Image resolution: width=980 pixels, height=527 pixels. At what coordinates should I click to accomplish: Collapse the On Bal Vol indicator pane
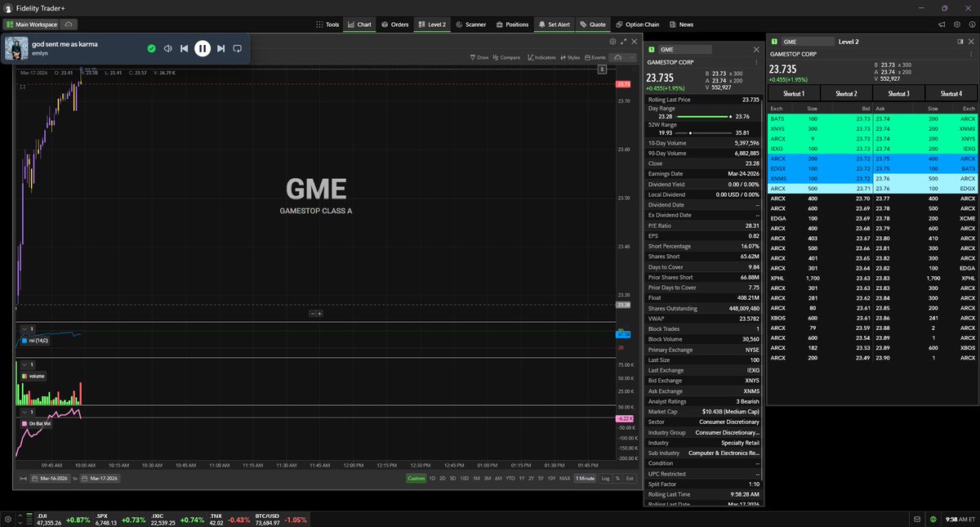click(x=24, y=411)
